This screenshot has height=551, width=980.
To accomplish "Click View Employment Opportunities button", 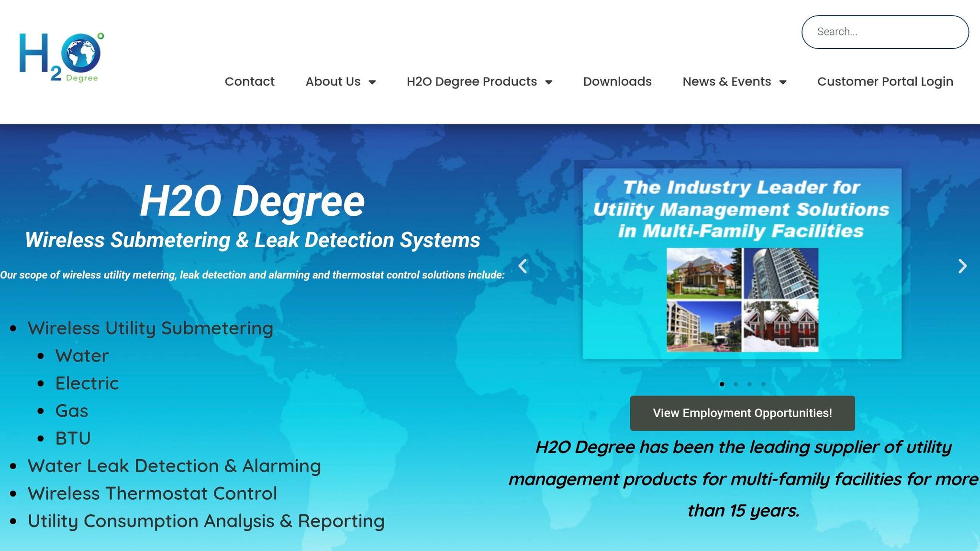I will coord(742,413).
